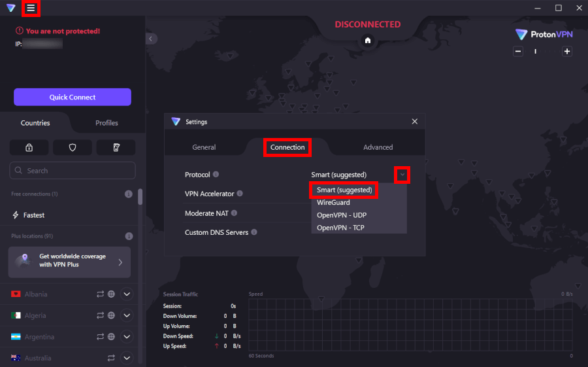Image resolution: width=588 pixels, height=367 pixels.
Task: Toggle the NetShield shield icon
Action: point(73,148)
